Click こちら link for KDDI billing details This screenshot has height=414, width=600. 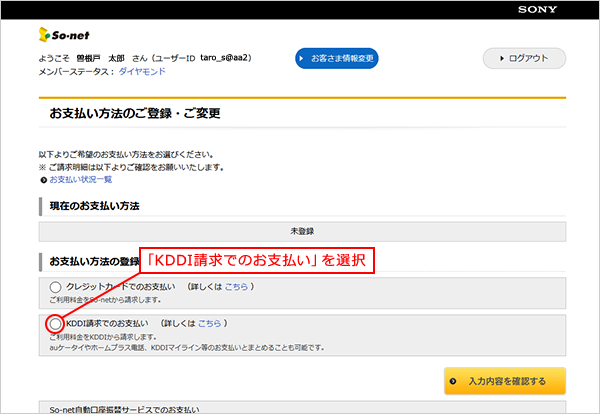[x=209, y=324]
